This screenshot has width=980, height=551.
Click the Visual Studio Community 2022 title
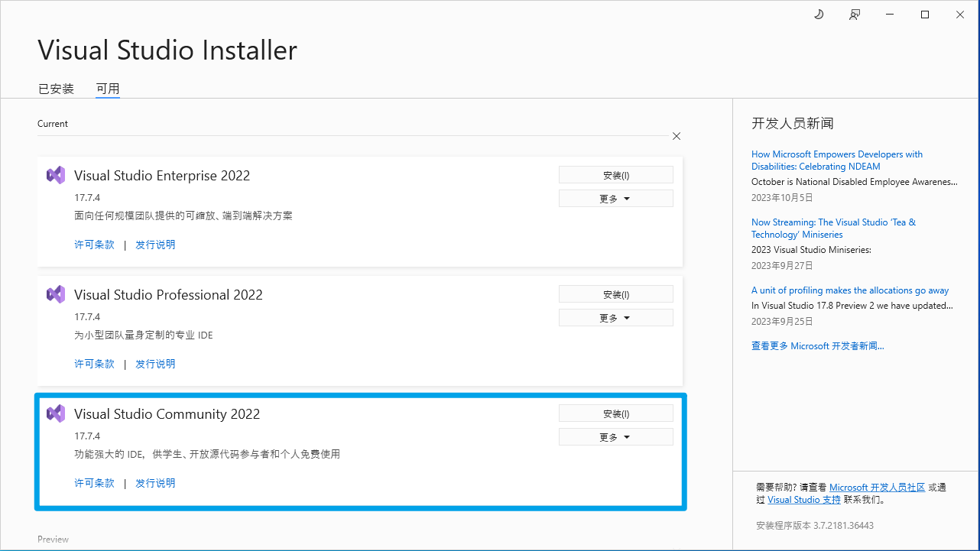[167, 414]
